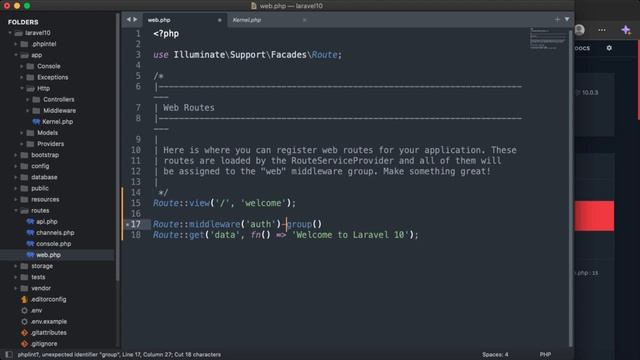Open channels.php file
Image resolution: width=640 pixels, height=360 pixels.
tap(55, 233)
